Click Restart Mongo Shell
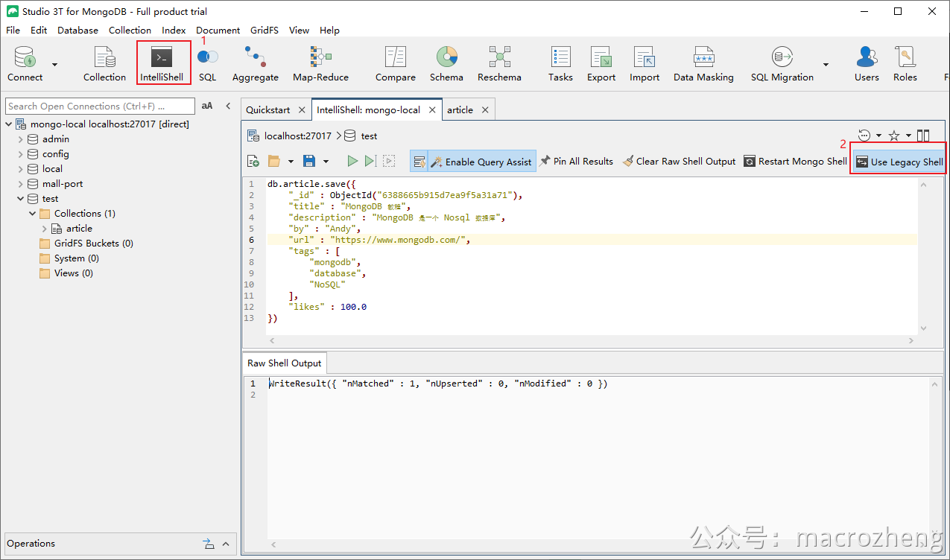 (x=795, y=162)
